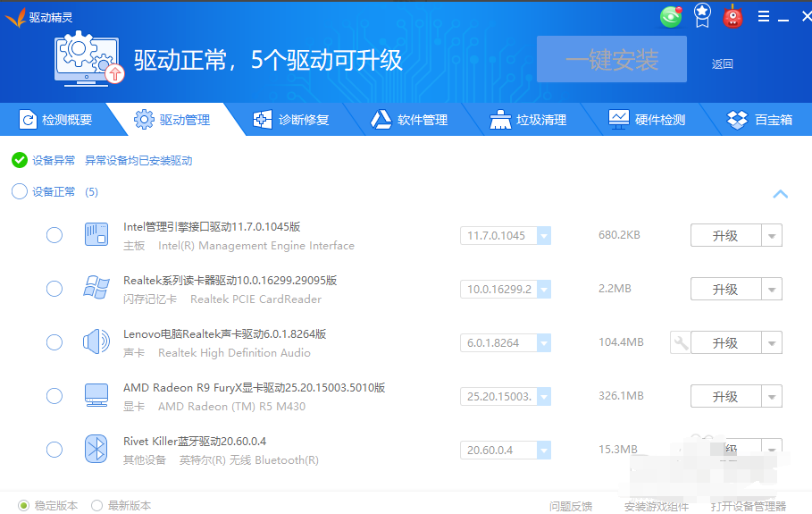Open the hamburger main menu

click(763, 16)
